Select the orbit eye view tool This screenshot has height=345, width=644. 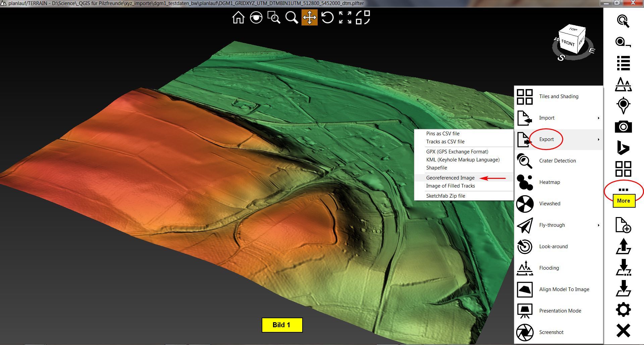(x=256, y=17)
